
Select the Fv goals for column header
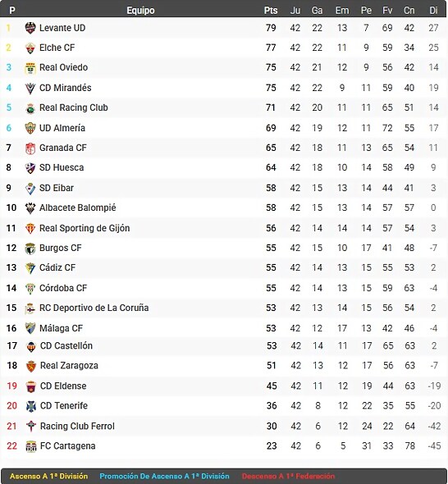[x=387, y=11]
